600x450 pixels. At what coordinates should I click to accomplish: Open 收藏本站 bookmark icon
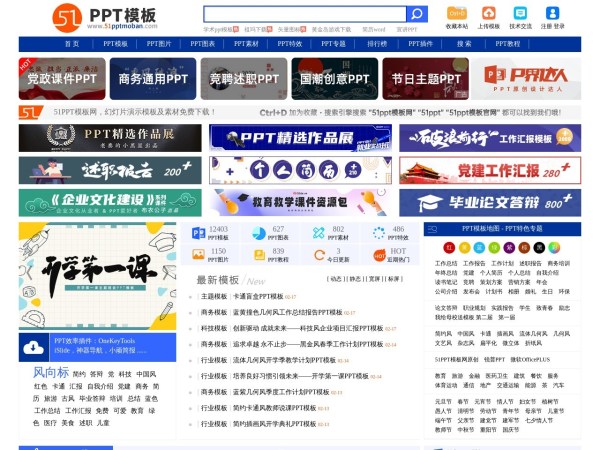coord(456,13)
